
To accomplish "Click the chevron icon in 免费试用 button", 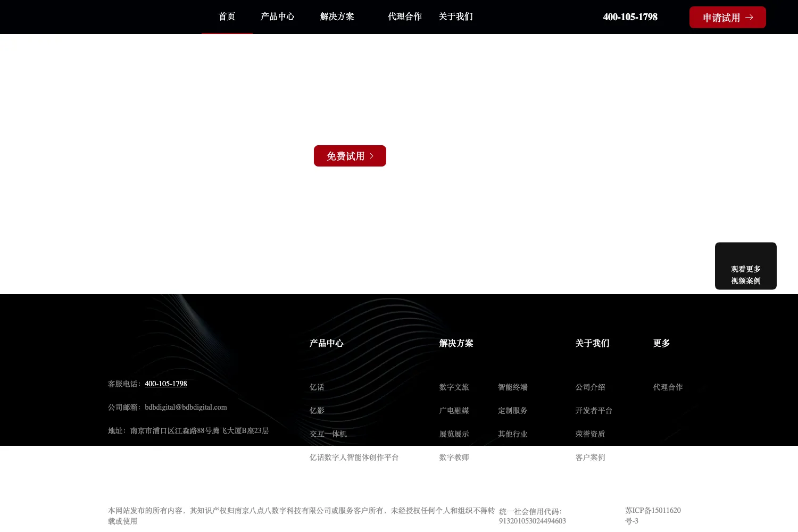I will pos(372,156).
